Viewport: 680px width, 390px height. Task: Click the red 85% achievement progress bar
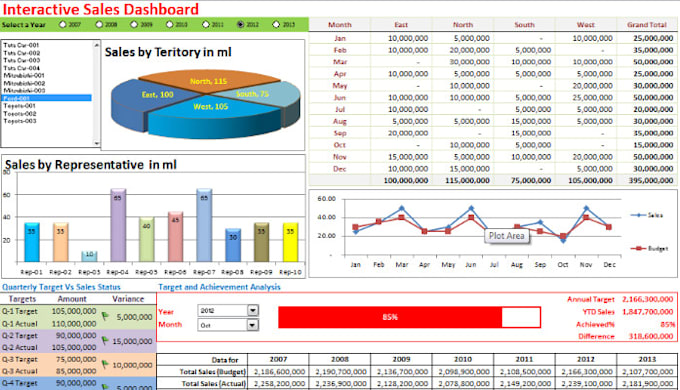(390, 317)
